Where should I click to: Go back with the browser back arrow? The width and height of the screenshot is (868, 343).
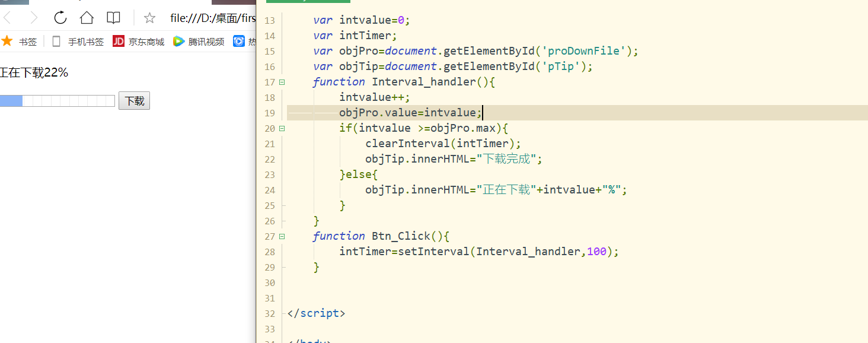7,18
